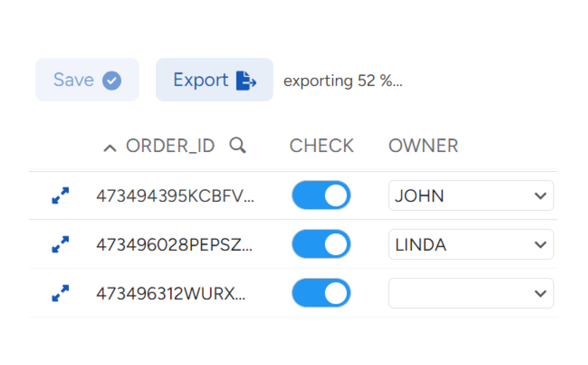
Task: Click the CHECK column header
Action: pyautogui.click(x=321, y=146)
